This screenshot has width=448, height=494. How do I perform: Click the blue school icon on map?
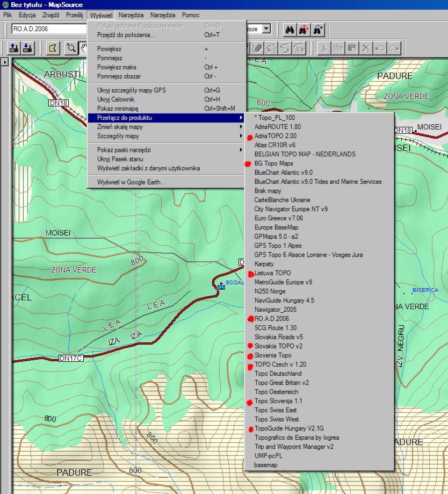pos(221,286)
